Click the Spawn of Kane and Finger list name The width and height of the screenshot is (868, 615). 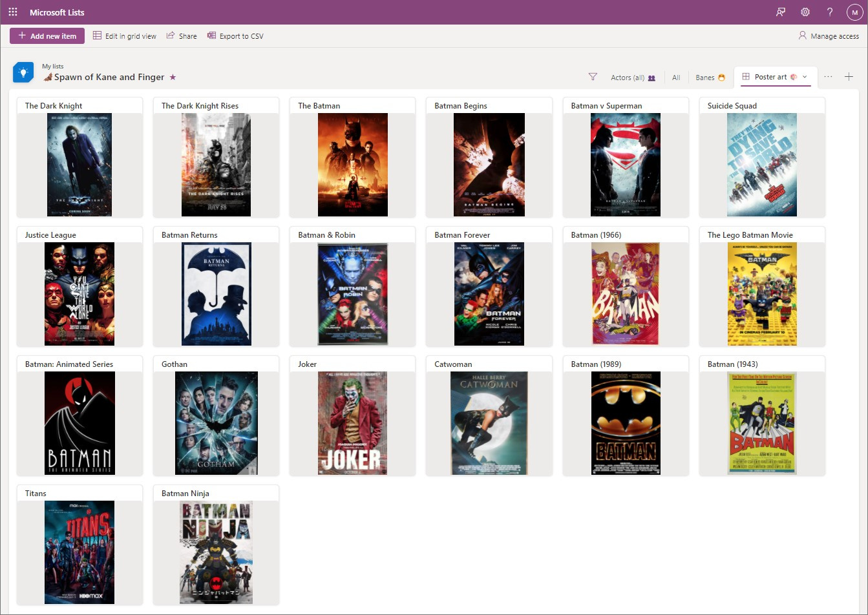click(x=109, y=77)
